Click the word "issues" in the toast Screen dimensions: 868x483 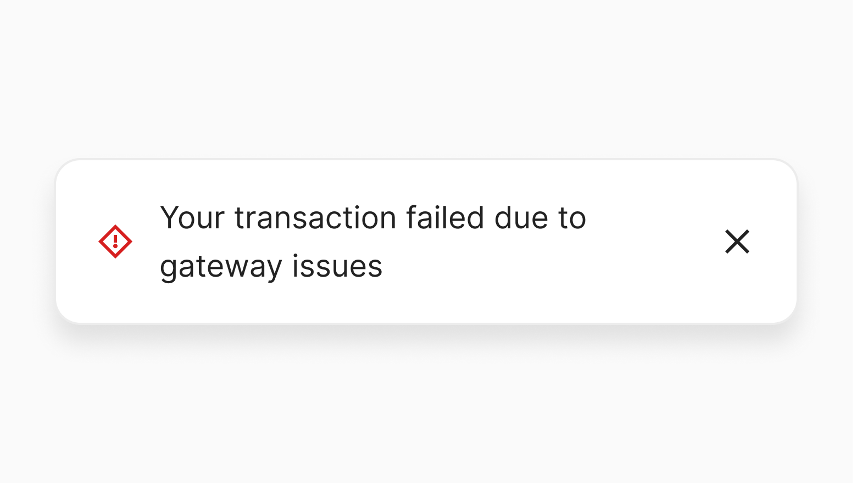coord(337,267)
